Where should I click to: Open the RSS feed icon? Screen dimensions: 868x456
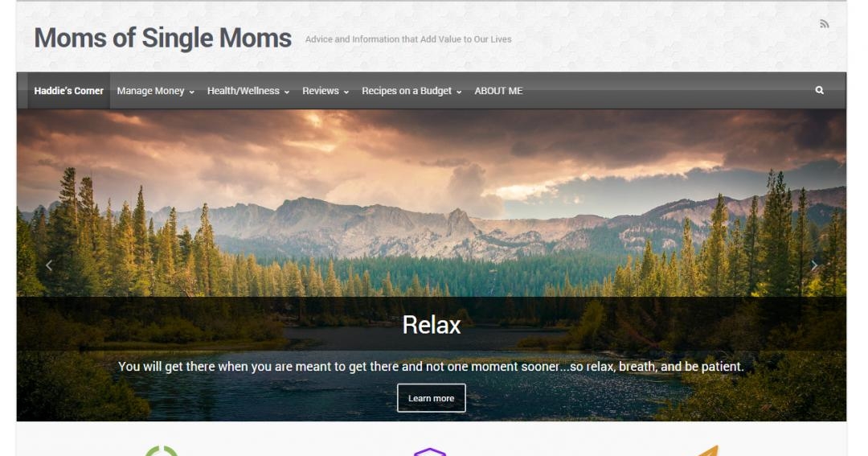coord(825,24)
